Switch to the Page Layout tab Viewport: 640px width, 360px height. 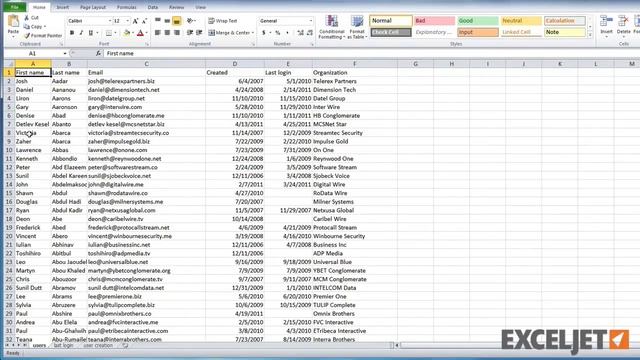(93, 7)
